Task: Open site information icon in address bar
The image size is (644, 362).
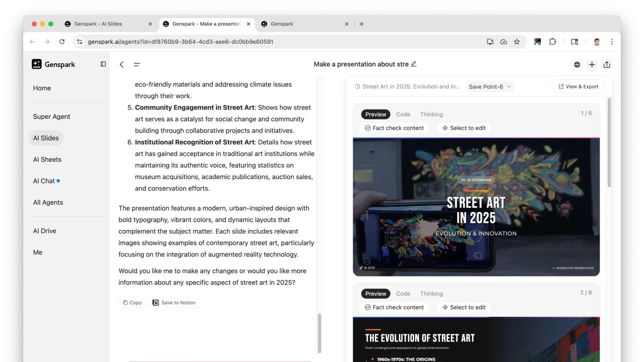Action: point(79,42)
